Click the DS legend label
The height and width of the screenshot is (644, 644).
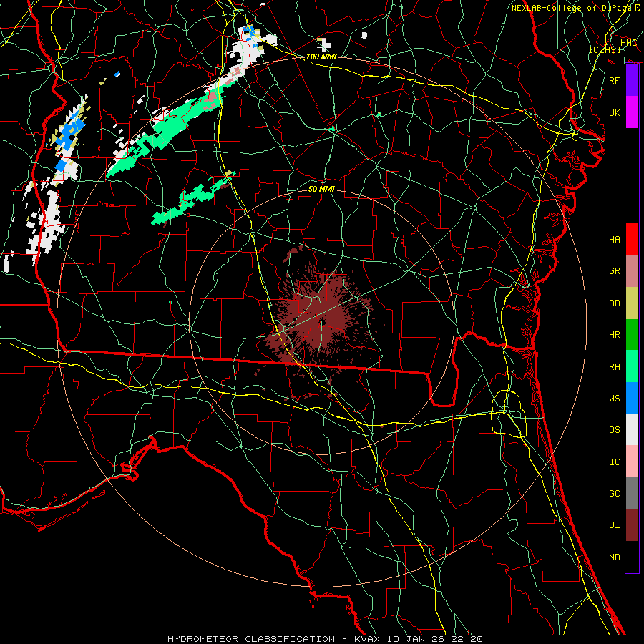pos(615,430)
